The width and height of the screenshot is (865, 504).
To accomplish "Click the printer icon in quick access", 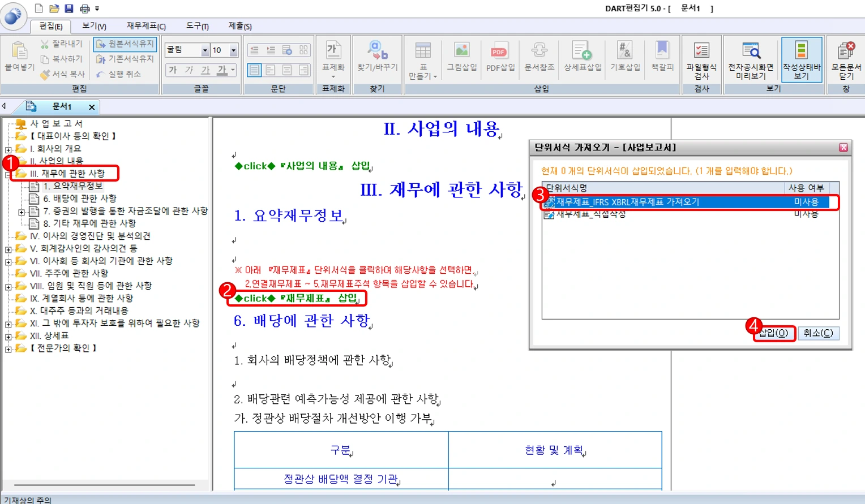I will click(x=84, y=8).
